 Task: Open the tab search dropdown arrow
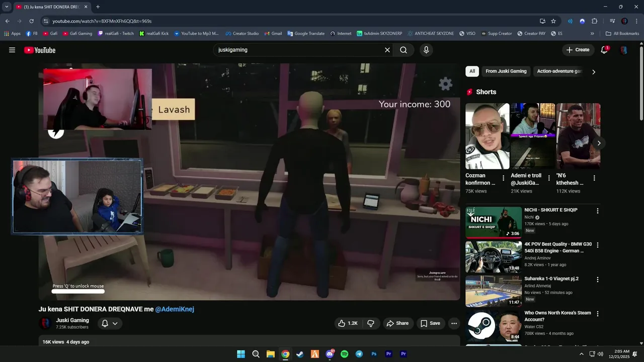[x=7, y=7]
